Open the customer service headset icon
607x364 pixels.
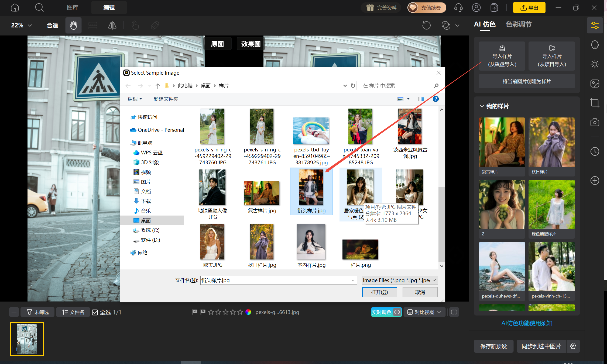(458, 8)
